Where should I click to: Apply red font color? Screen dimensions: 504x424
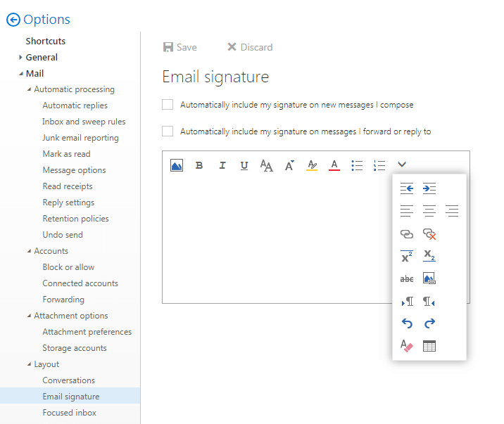click(x=334, y=165)
